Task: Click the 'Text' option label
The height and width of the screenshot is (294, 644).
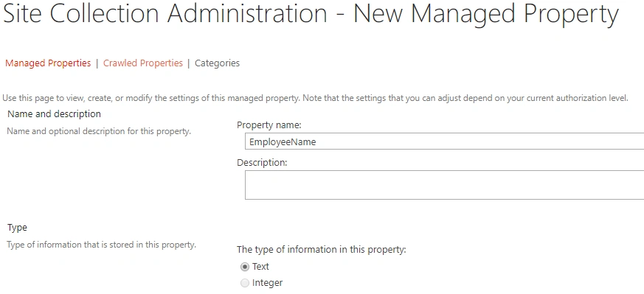Action: 260,267
